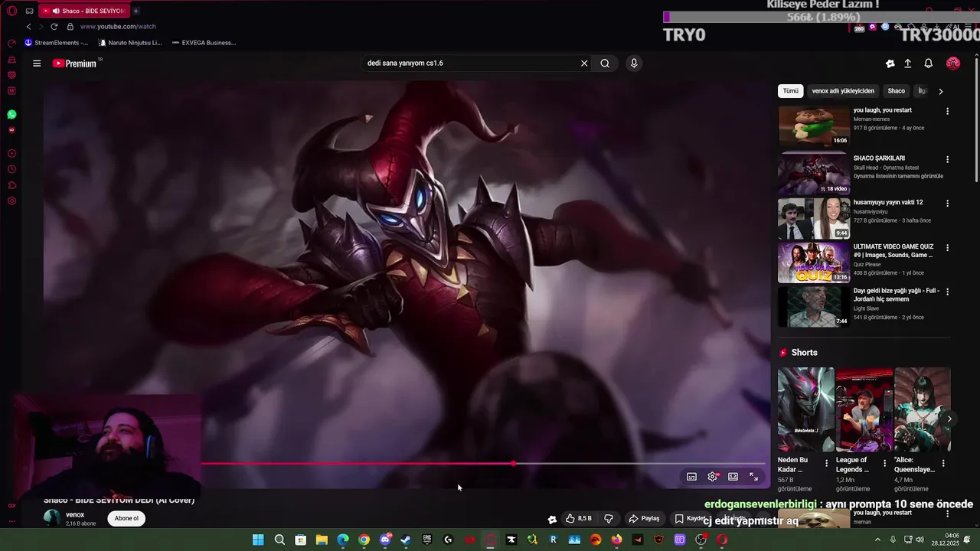Open husamyuyu yayın vakti 12 video

point(814,218)
